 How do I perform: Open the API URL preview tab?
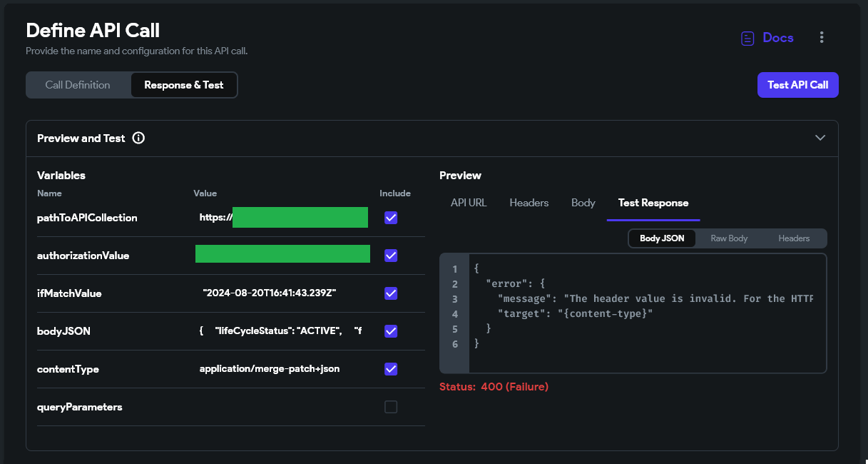point(469,203)
